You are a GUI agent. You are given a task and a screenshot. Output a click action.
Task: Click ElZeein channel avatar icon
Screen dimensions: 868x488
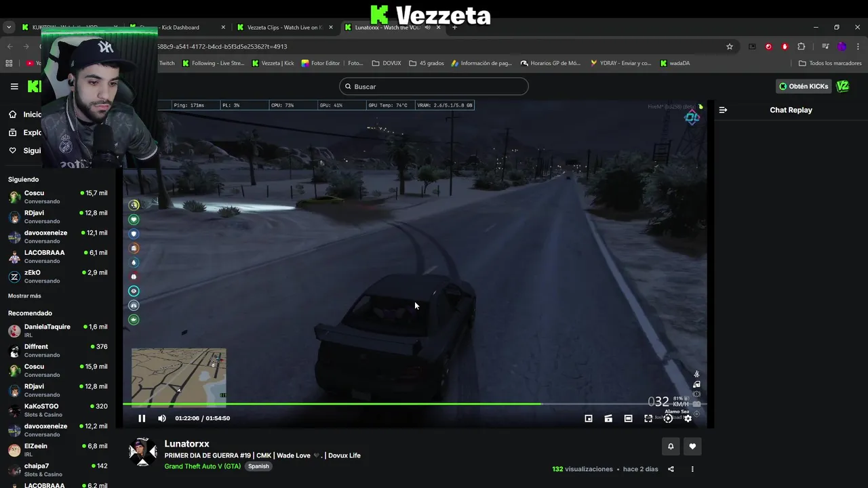click(x=14, y=451)
